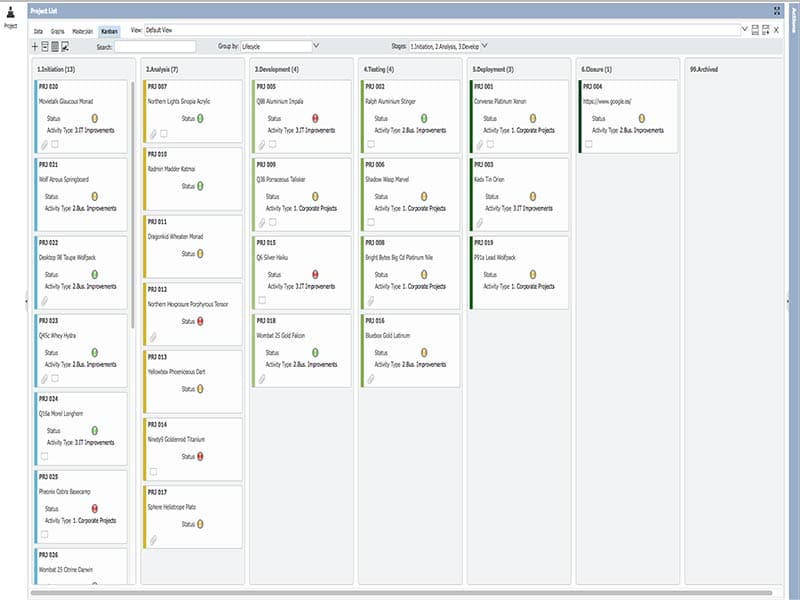Collapse the left side panel arrow

[x=27, y=301]
